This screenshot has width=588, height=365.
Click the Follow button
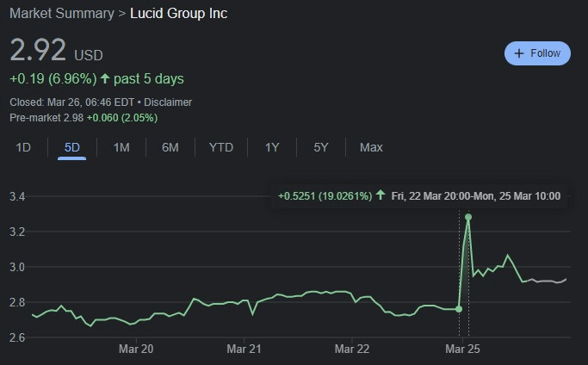point(537,53)
